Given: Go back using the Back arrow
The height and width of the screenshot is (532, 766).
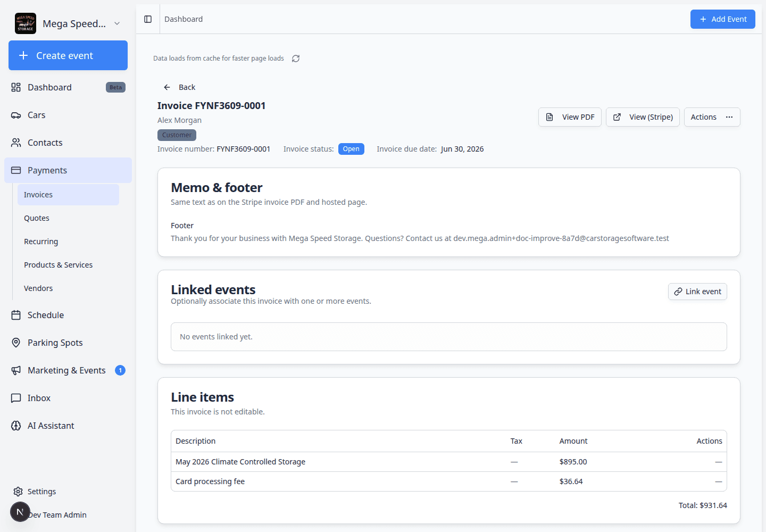Looking at the screenshot, I should [x=167, y=87].
